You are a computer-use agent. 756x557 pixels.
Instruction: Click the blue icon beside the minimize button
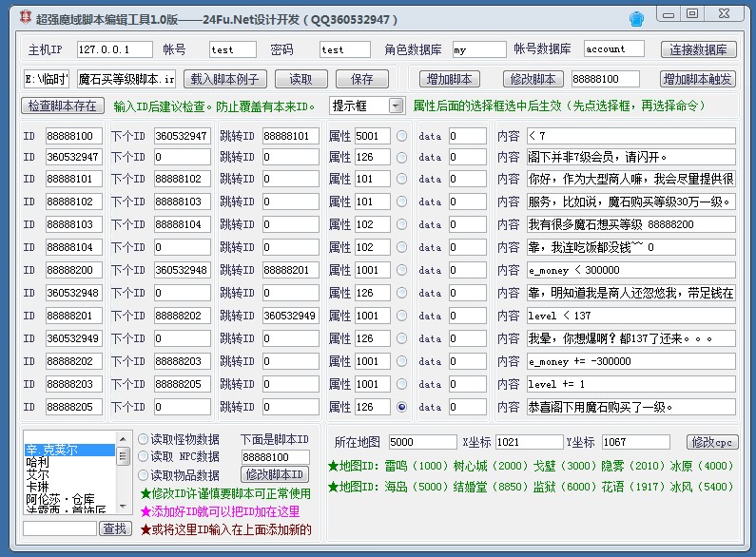pos(636,18)
